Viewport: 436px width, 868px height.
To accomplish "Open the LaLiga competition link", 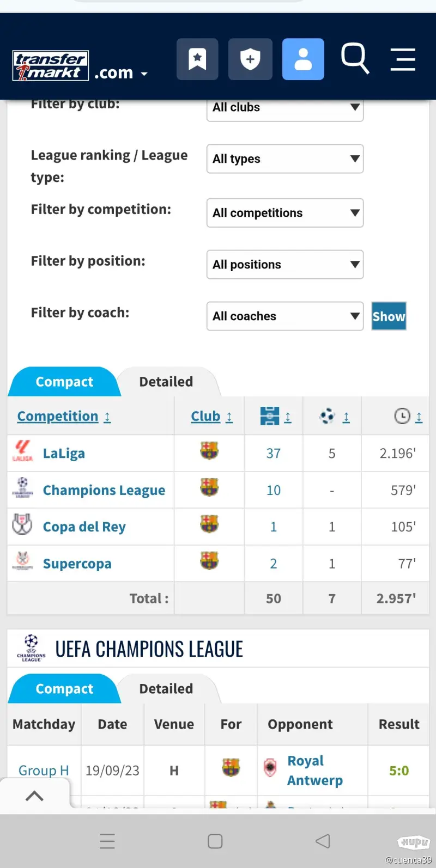I will tap(64, 454).
